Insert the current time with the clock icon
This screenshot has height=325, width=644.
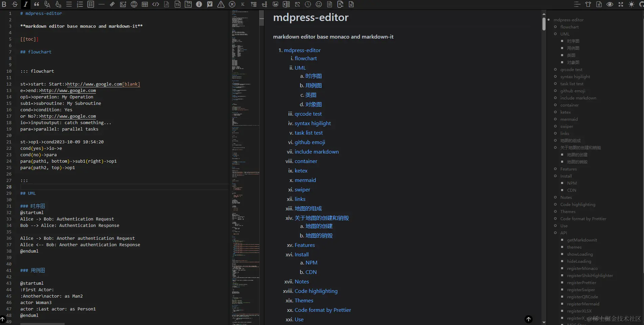(308, 4)
